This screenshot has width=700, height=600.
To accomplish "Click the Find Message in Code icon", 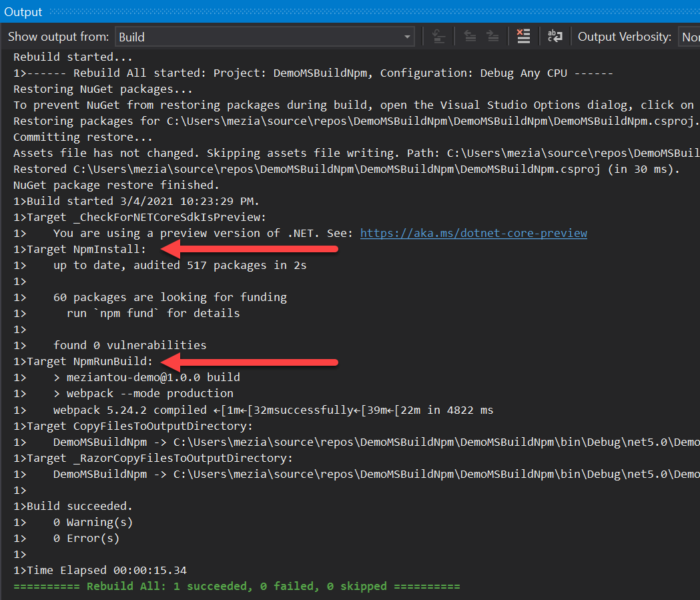I will click(438, 37).
